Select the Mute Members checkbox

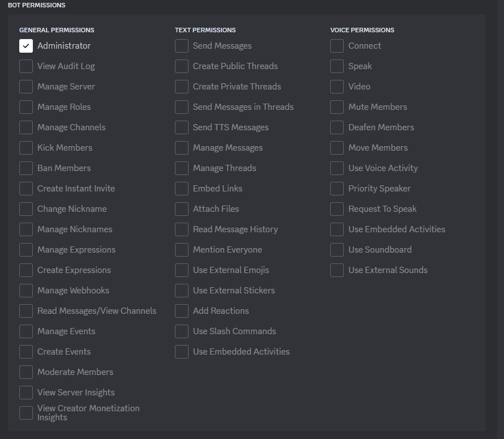click(337, 107)
